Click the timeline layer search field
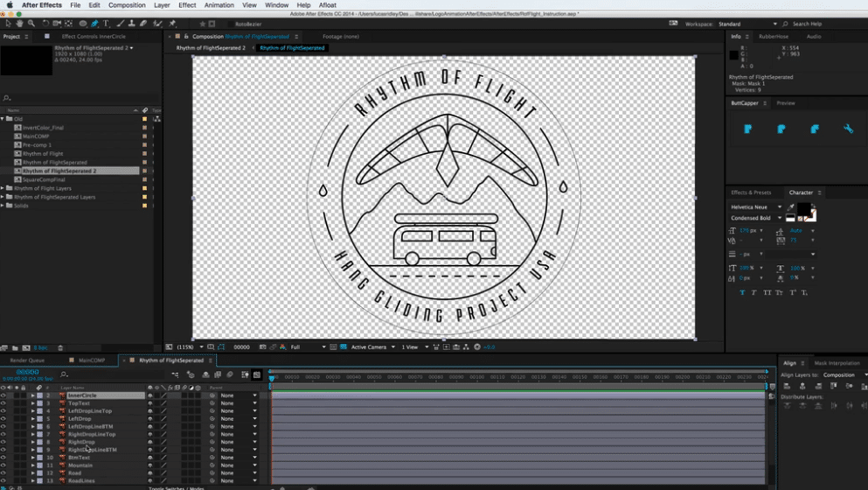 tap(111, 374)
